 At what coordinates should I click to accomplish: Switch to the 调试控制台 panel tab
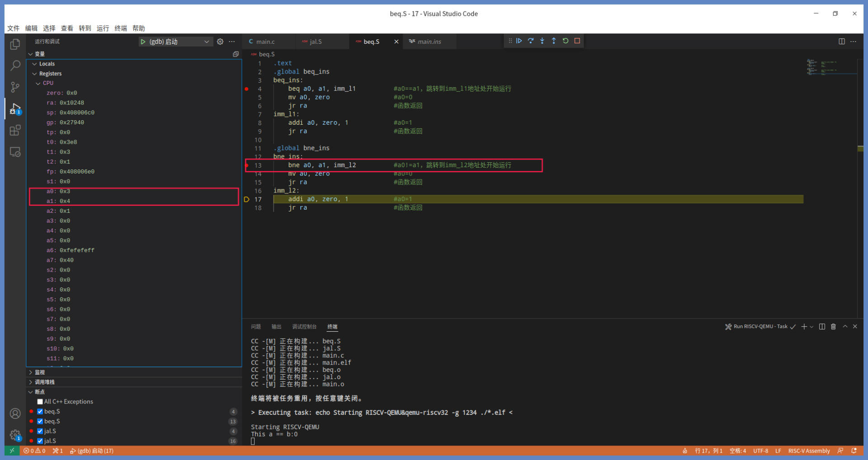tap(304, 327)
